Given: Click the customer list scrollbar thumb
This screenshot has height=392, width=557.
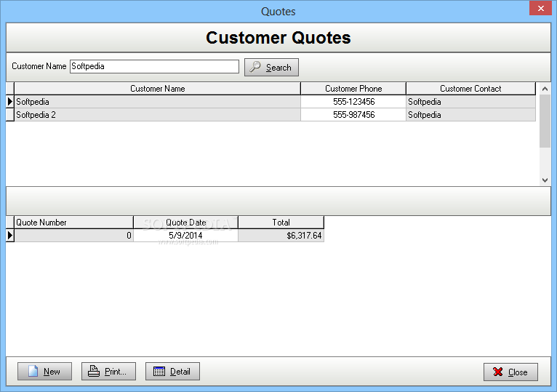Looking at the screenshot, I should click(x=545, y=121).
